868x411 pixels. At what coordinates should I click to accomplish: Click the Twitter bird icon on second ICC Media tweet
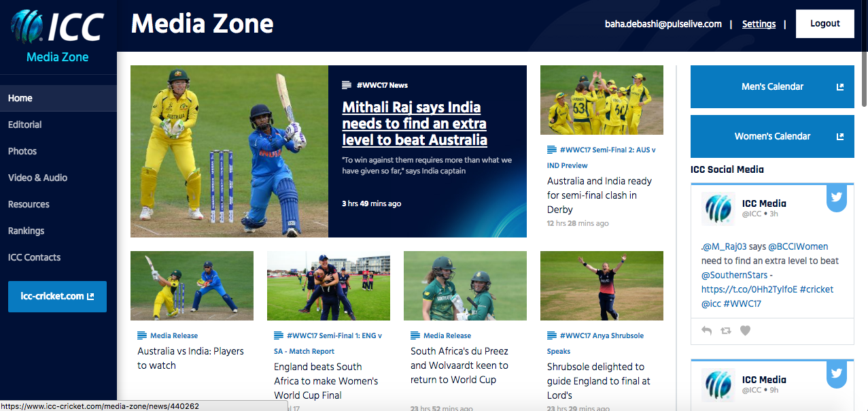[837, 374]
